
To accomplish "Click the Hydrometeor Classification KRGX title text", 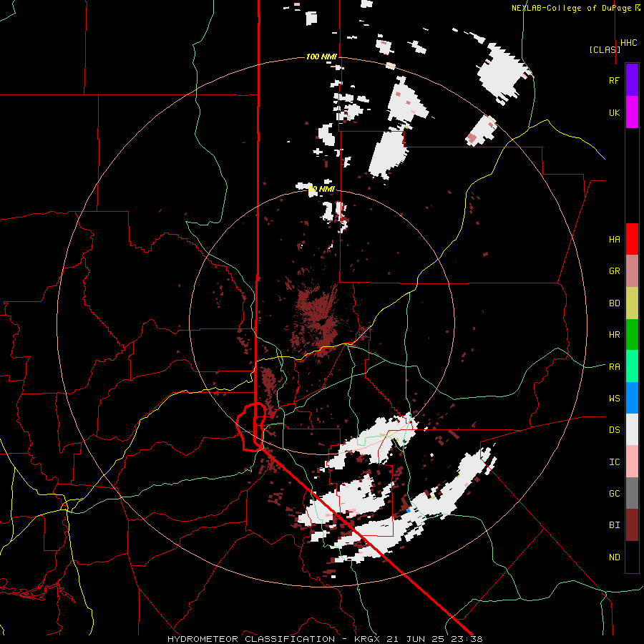I will (x=325, y=639).
